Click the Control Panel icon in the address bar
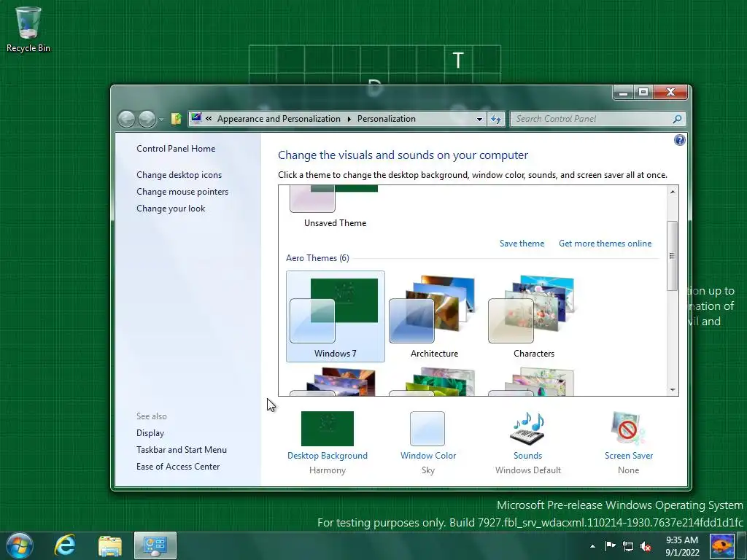This screenshot has height=560, width=747. [196, 119]
